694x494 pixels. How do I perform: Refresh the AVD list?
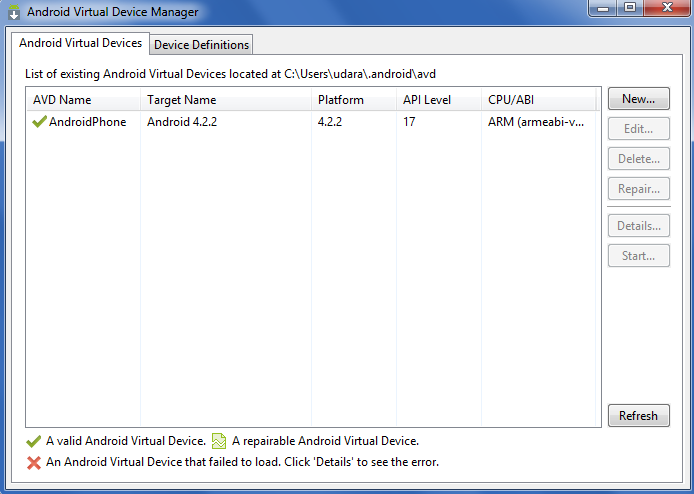639,416
